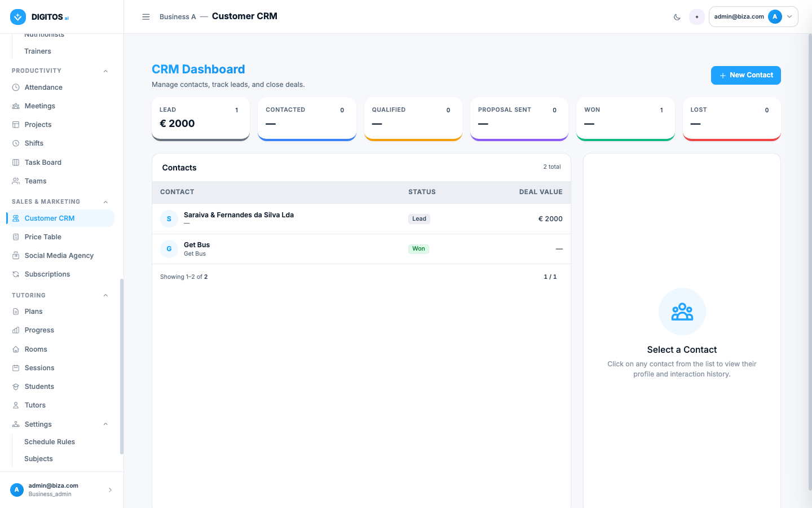Image resolution: width=812 pixels, height=508 pixels.
Task: Open Teams users icon
Action: pos(16,181)
